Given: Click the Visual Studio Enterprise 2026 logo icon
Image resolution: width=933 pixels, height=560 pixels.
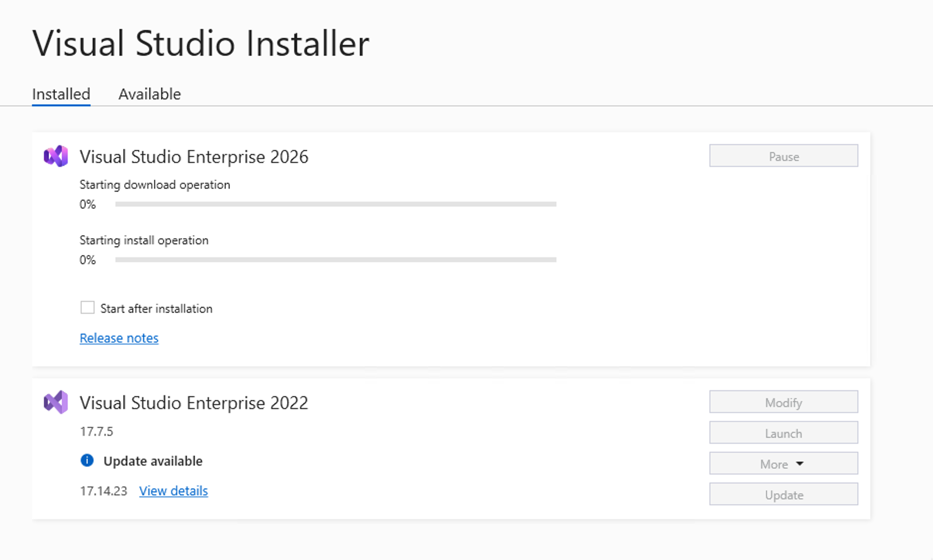Looking at the screenshot, I should [x=56, y=156].
